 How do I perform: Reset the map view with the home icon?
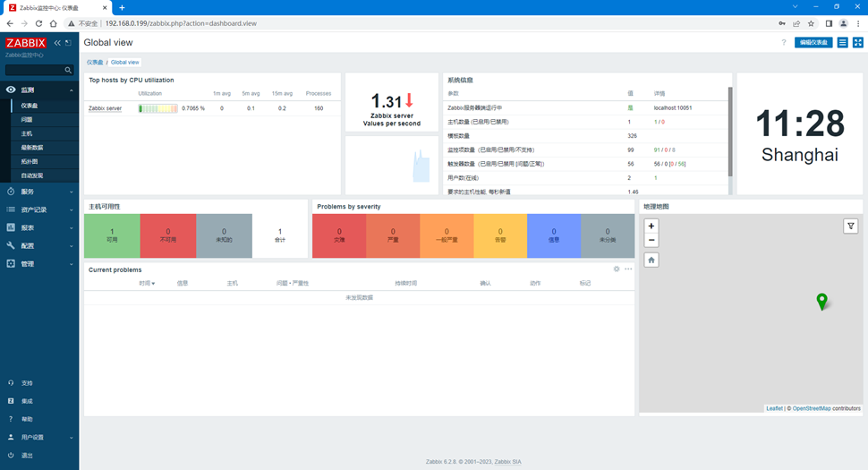coord(651,260)
